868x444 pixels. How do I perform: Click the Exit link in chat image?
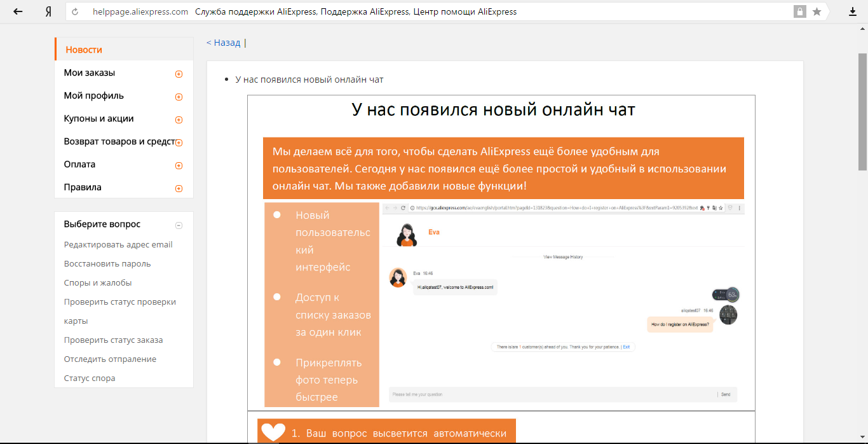(x=626, y=347)
